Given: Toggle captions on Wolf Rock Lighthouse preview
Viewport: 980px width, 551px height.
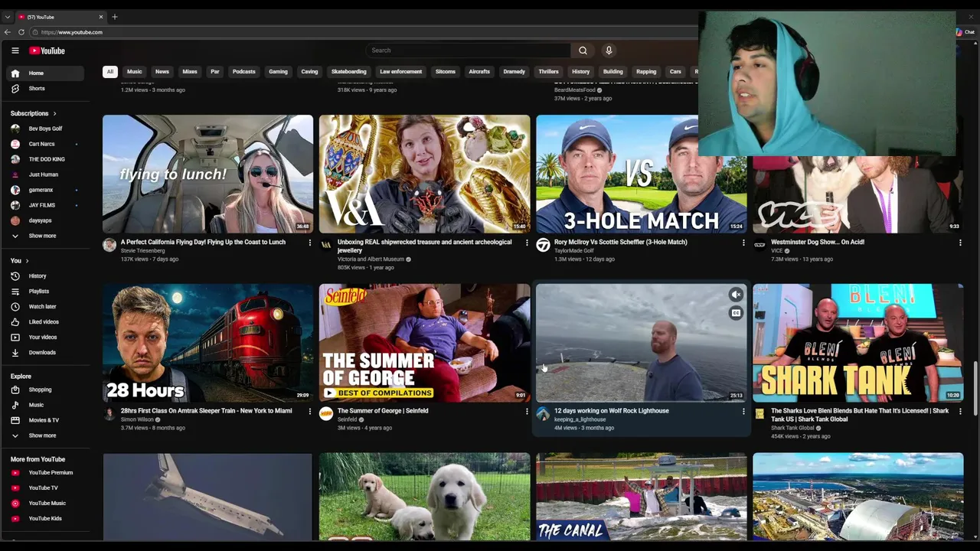Looking at the screenshot, I should tap(736, 313).
